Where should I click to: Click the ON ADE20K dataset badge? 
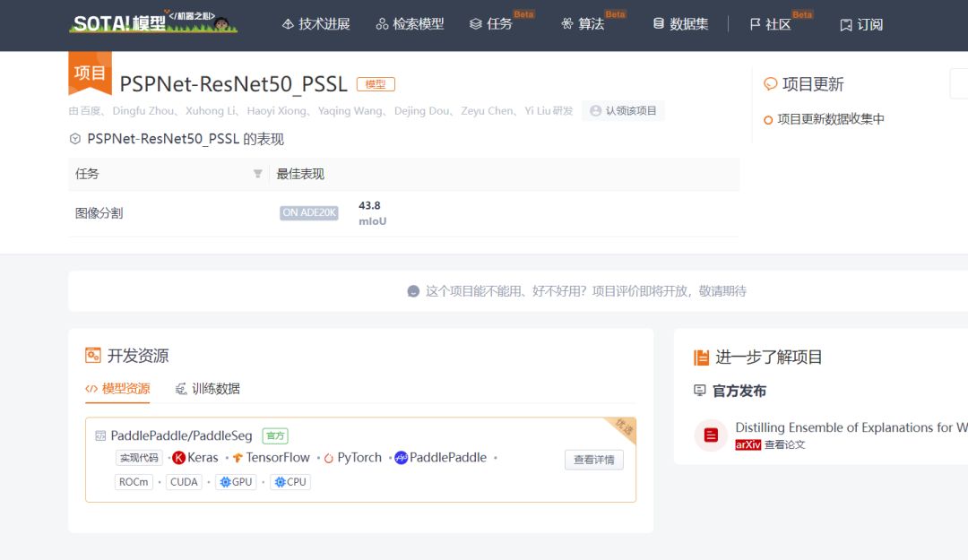(308, 213)
